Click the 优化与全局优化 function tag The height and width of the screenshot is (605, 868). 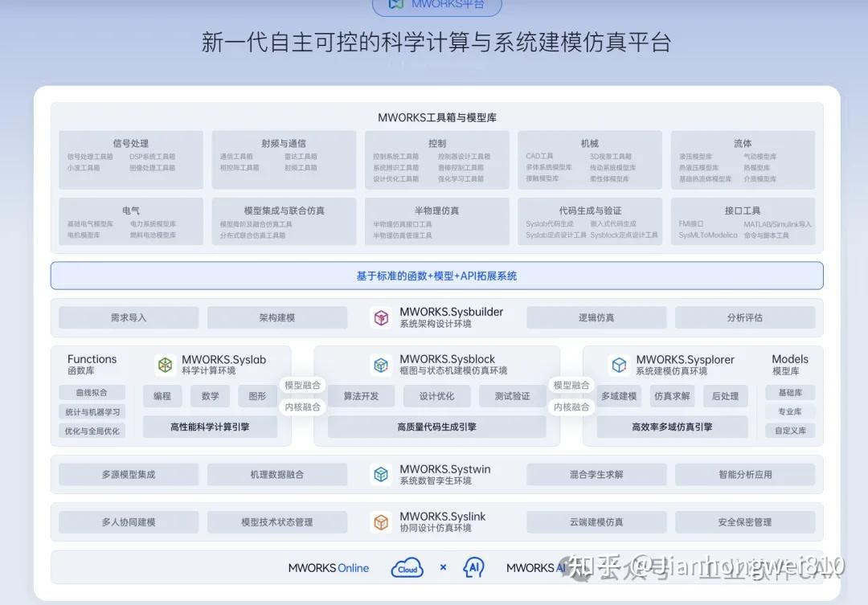pos(92,431)
